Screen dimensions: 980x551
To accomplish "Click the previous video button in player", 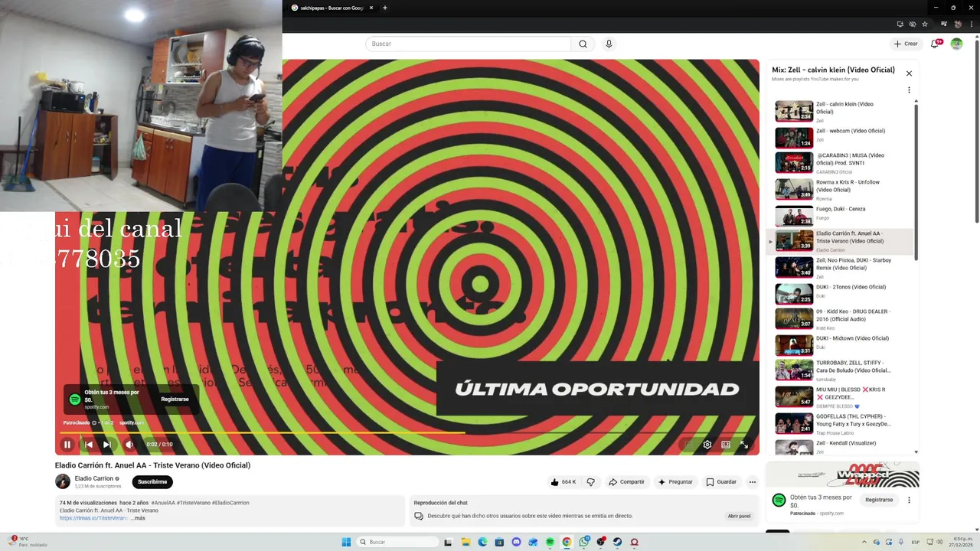I will (x=88, y=445).
